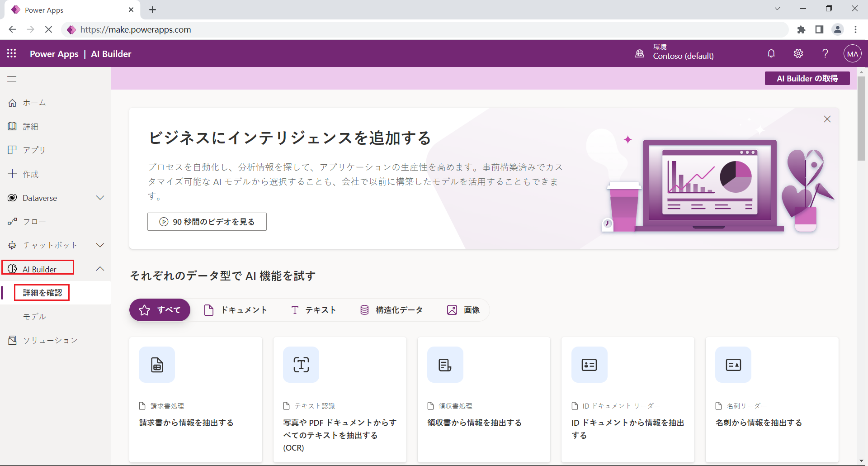Click the environment picker icon

(x=640, y=53)
